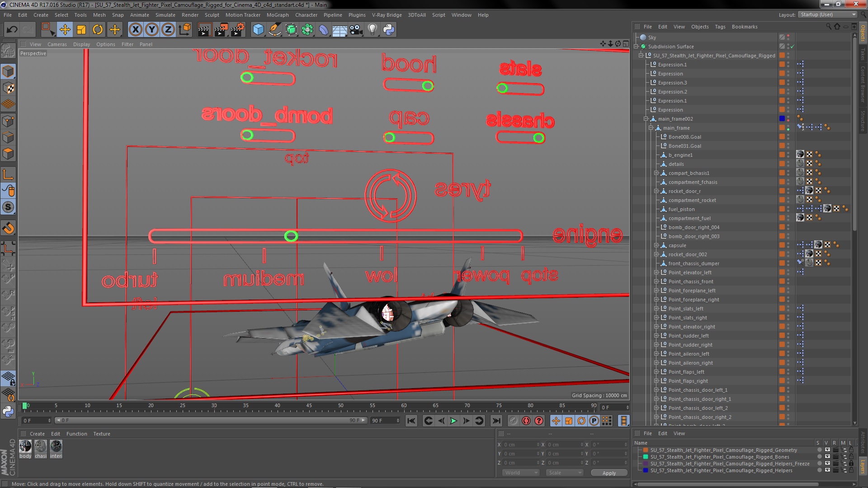This screenshot has height=488, width=868.
Task: Open Material Manager Texture menu
Action: [102, 434]
